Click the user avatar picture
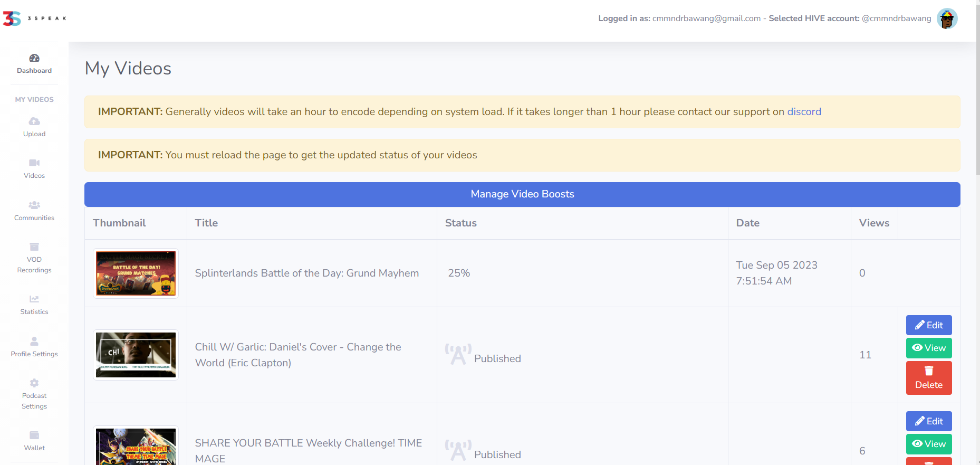 947,18
